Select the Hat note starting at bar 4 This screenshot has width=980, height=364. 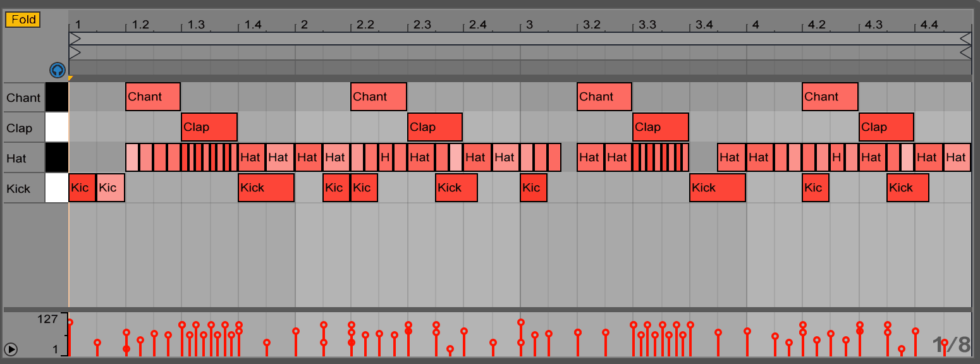tap(759, 157)
